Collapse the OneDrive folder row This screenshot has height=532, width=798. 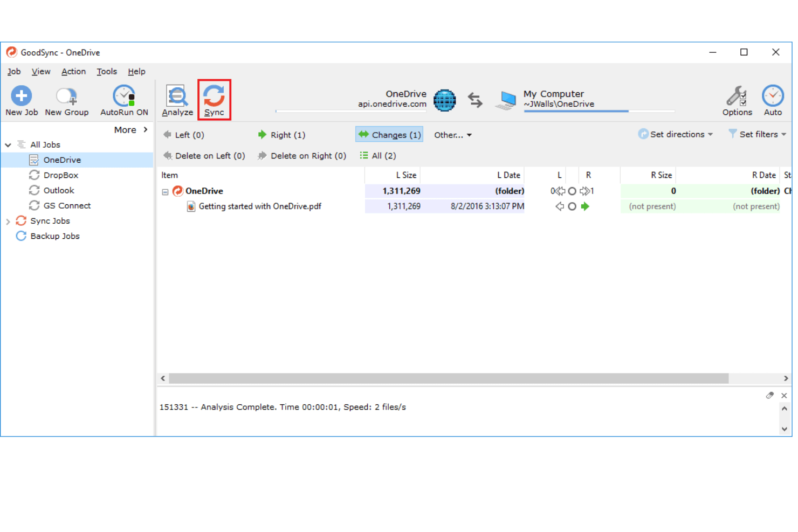(165, 191)
